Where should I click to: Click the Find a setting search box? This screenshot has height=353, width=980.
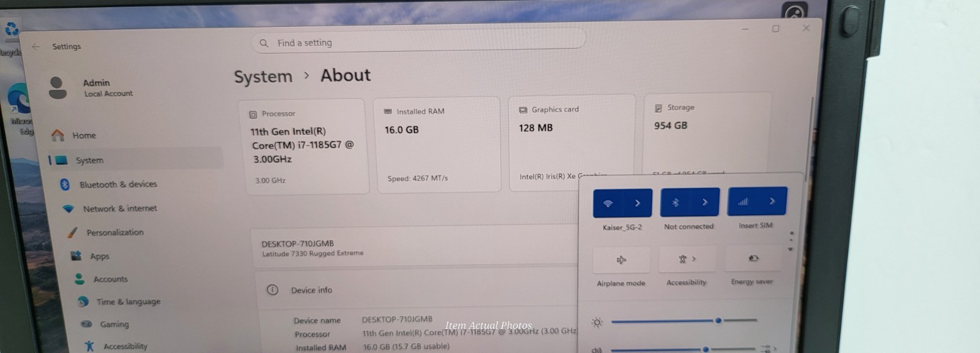(418, 42)
